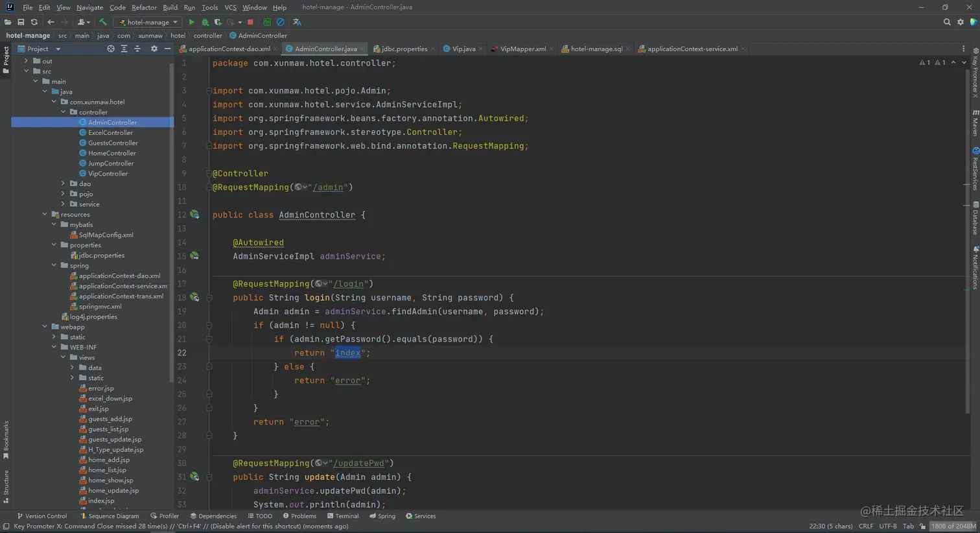Click the request mapping gutter icon on line 18
This screenshot has height=533, width=980.
(x=194, y=298)
